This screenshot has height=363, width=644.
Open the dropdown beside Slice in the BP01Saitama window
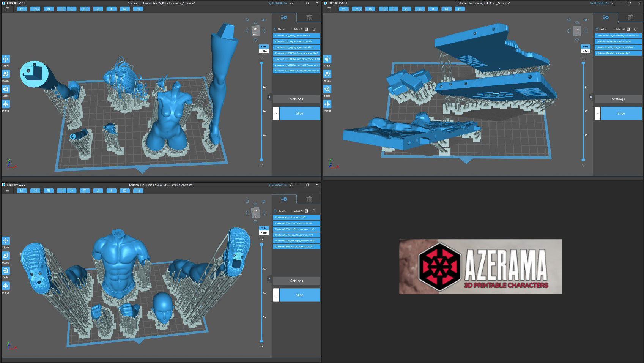tap(276, 295)
